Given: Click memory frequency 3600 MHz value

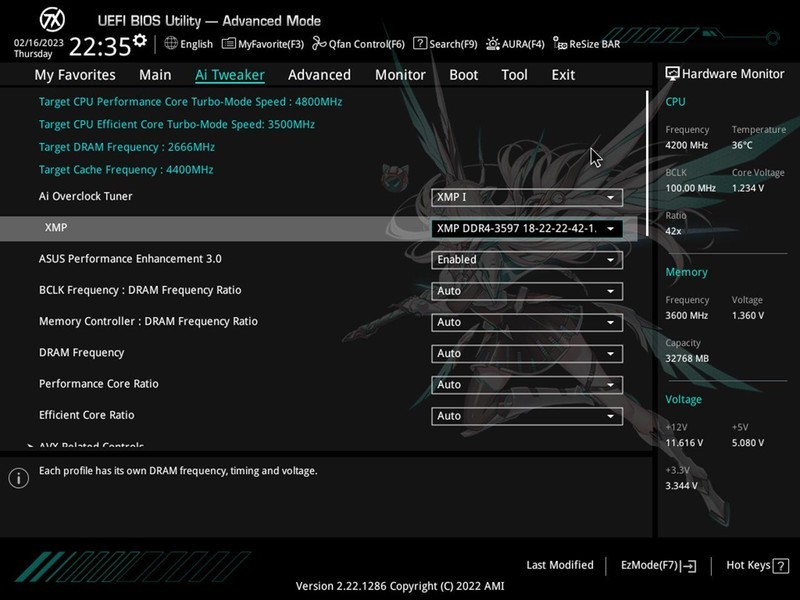Looking at the screenshot, I should [686, 316].
